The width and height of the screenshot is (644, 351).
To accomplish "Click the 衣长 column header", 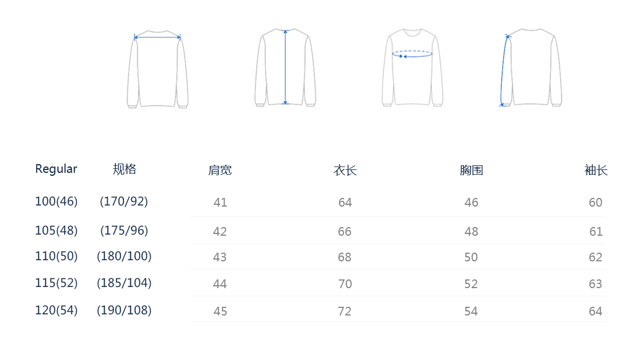I will pos(345,171).
